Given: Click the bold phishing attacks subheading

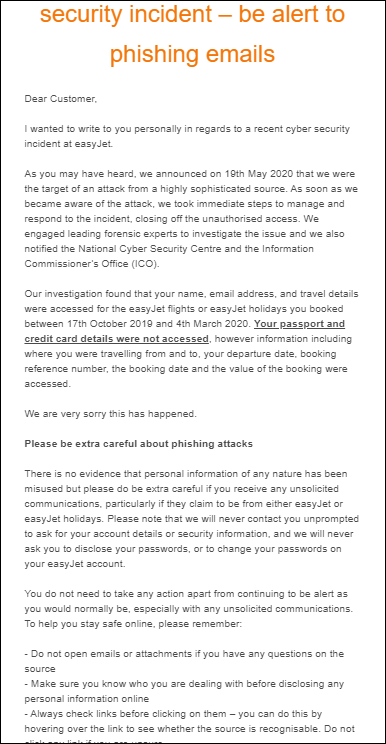Looking at the screenshot, I should point(138,444).
